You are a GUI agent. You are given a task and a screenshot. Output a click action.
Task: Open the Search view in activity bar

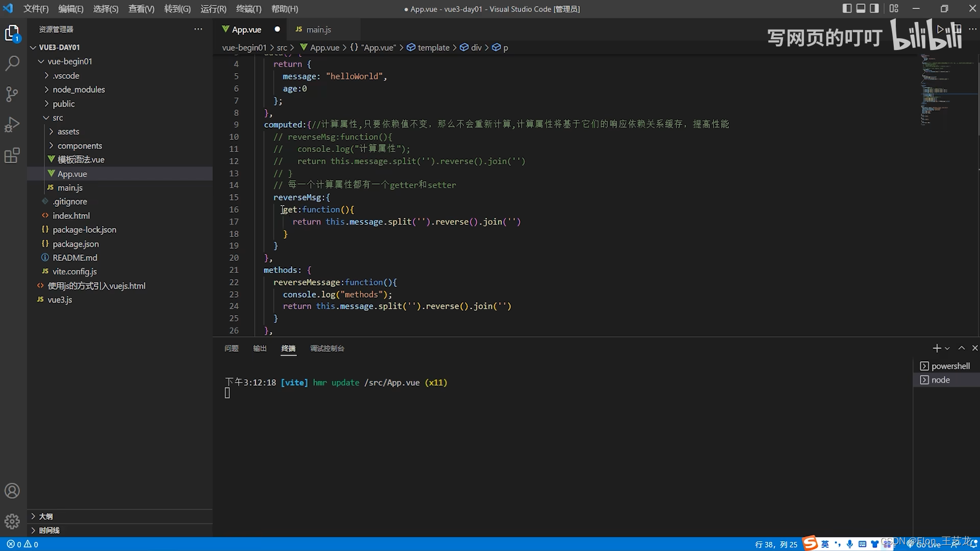click(x=12, y=63)
